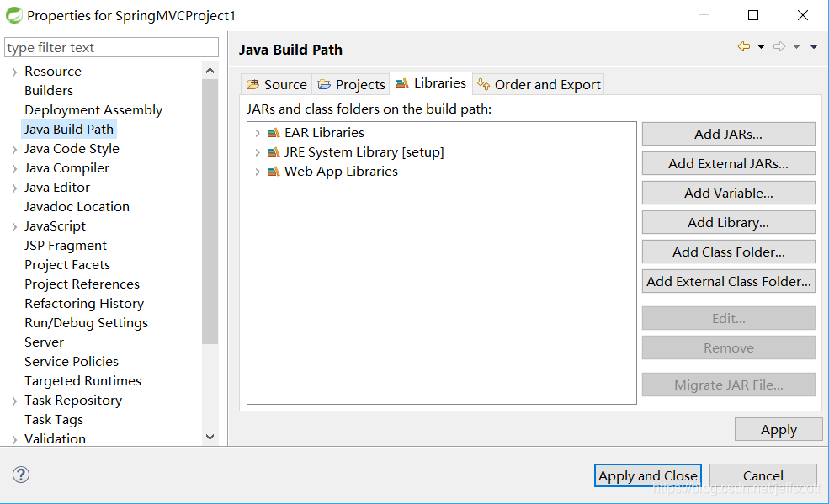829x504 pixels.
Task: Select Project Facets in the tree
Action: pos(67,265)
